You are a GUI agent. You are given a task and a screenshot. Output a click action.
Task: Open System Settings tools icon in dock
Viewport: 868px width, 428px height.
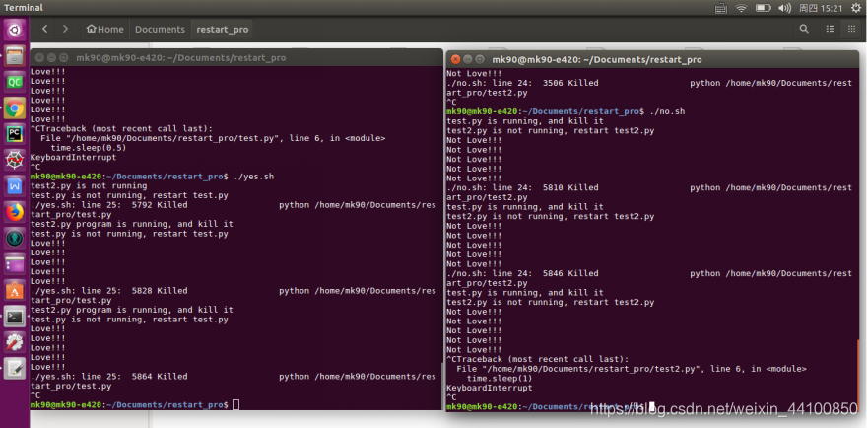[15, 342]
